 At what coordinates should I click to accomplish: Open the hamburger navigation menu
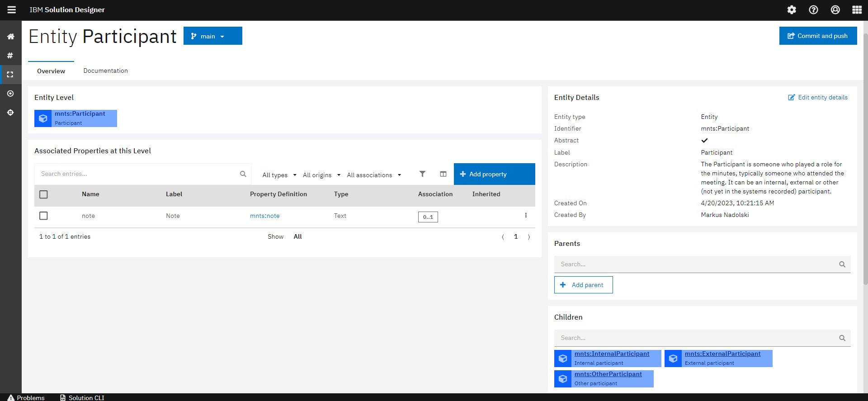pos(11,10)
